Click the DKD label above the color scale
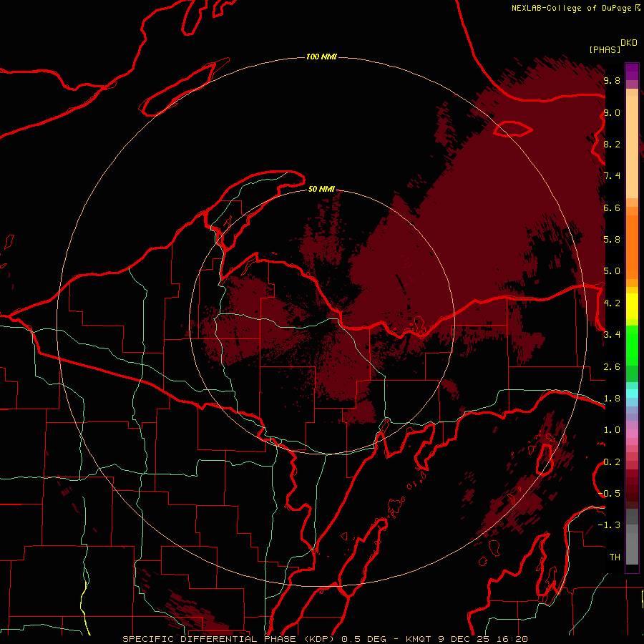This screenshot has width=644, height=644. pyautogui.click(x=629, y=43)
